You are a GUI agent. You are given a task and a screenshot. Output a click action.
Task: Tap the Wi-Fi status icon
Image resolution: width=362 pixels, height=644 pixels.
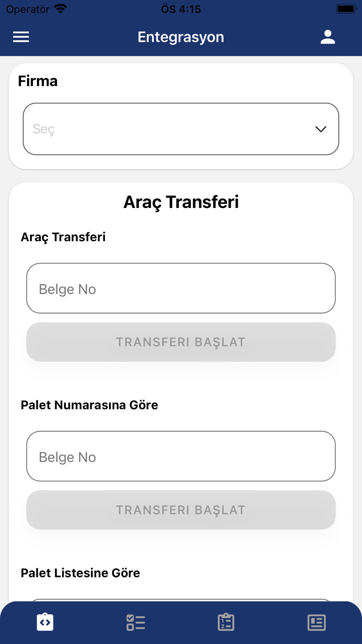click(60, 9)
